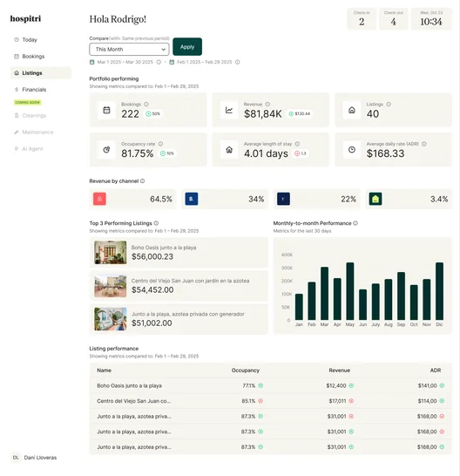Viewport: 460px width, 476px height.
Task: Click the 77.1% occupancy cell
Action: 249,386
